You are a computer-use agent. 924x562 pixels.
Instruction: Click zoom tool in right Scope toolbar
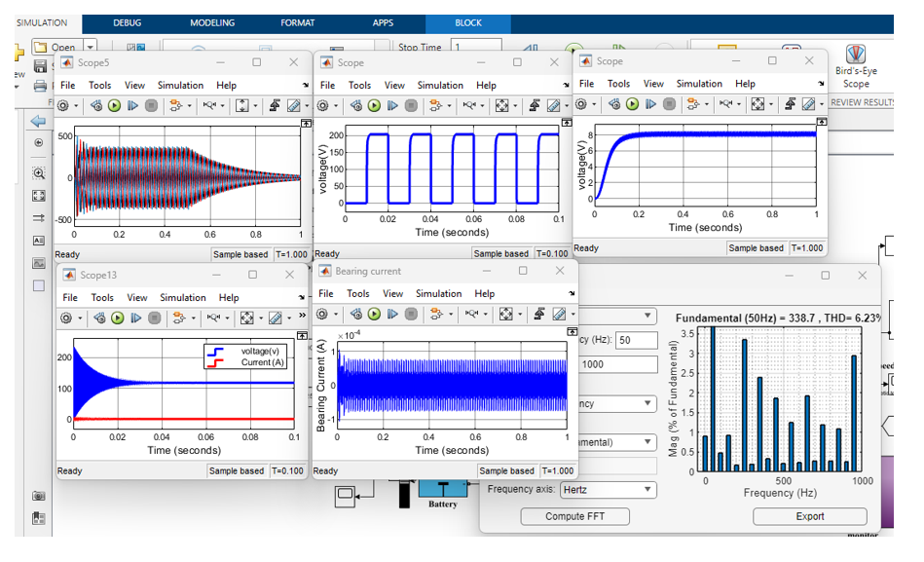coord(726,104)
